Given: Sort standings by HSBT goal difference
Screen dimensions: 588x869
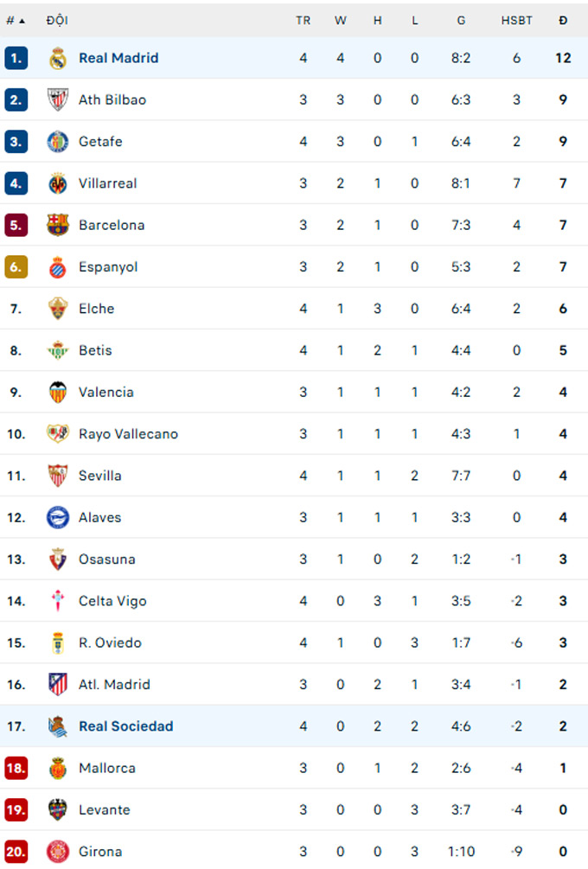Looking at the screenshot, I should coord(516,20).
